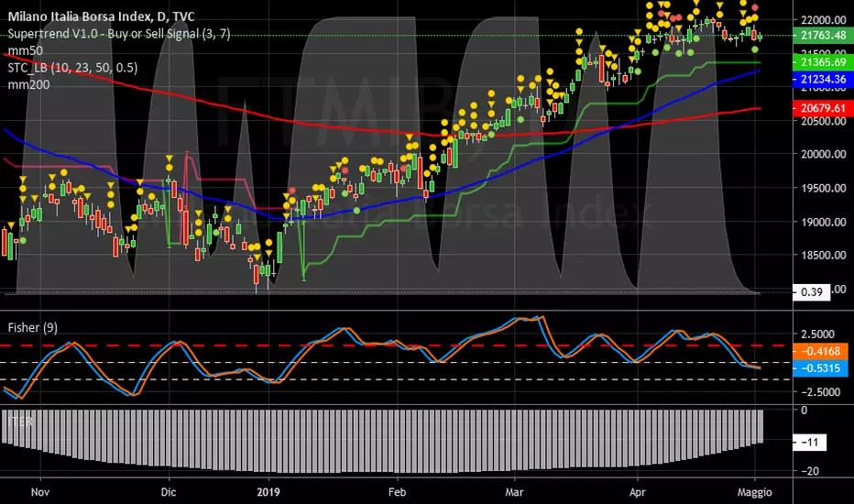Click the 2019 label on time axis
The width and height of the screenshot is (854, 504).
[268, 492]
